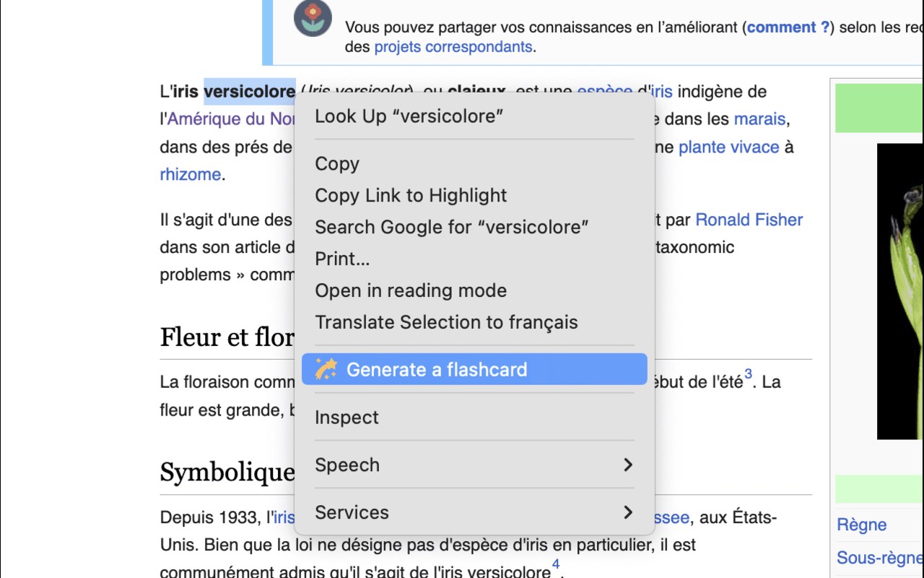Select Translate Selection to français
Screen dimensions: 924x578
[x=446, y=322]
